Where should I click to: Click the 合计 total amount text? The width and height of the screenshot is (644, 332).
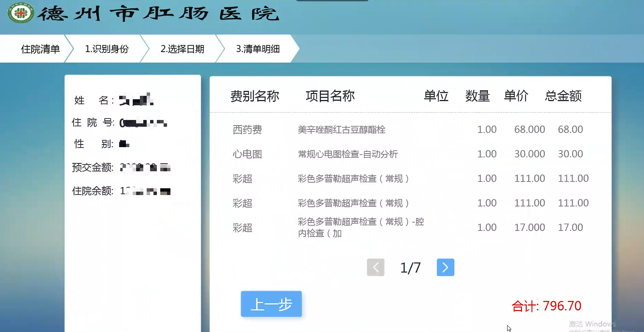coord(546,306)
